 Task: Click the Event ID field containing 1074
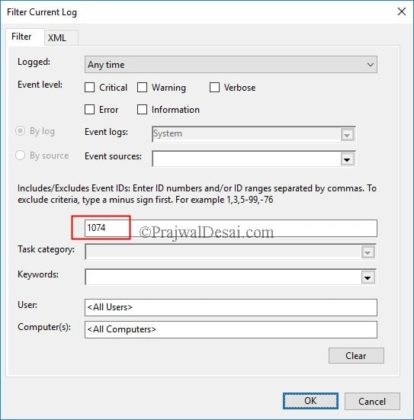(231, 228)
